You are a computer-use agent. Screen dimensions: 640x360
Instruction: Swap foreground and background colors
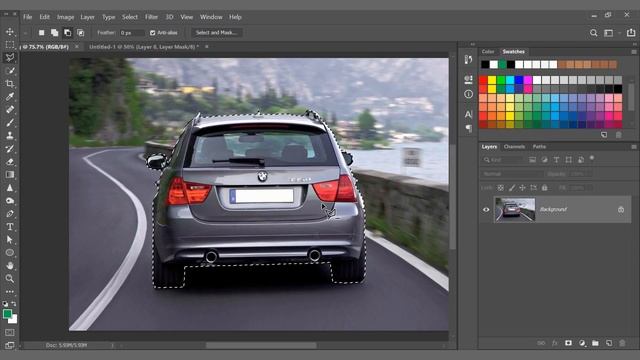14,304
